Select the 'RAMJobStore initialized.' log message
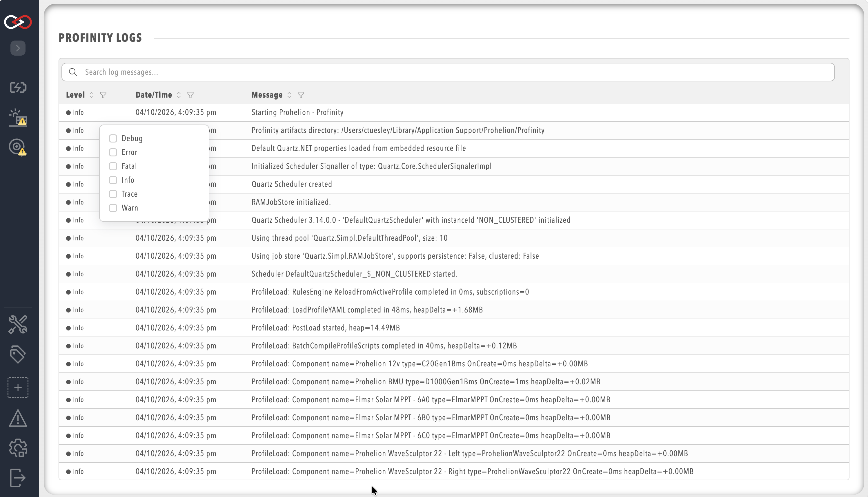 tap(291, 202)
